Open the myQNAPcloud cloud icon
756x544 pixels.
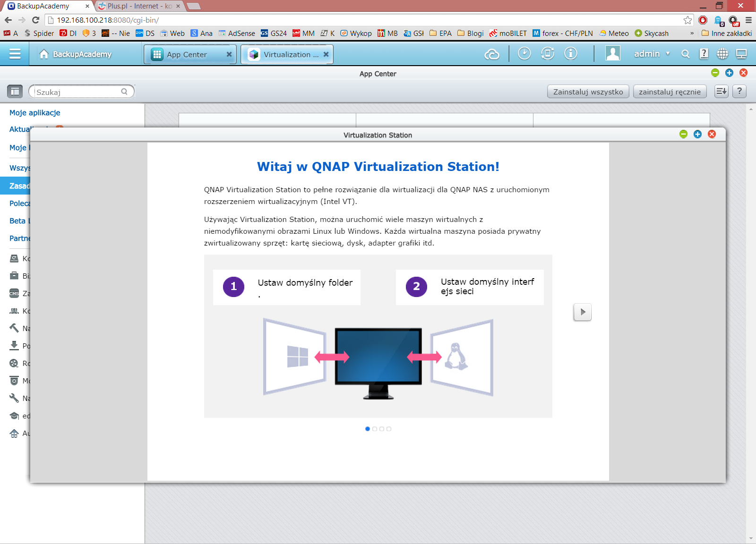pyautogui.click(x=492, y=54)
